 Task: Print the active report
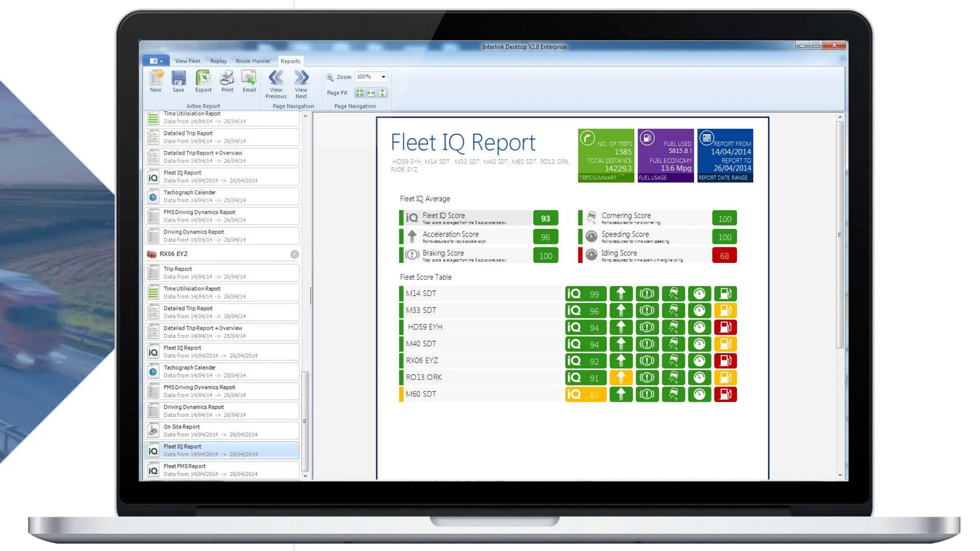tap(227, 78)
